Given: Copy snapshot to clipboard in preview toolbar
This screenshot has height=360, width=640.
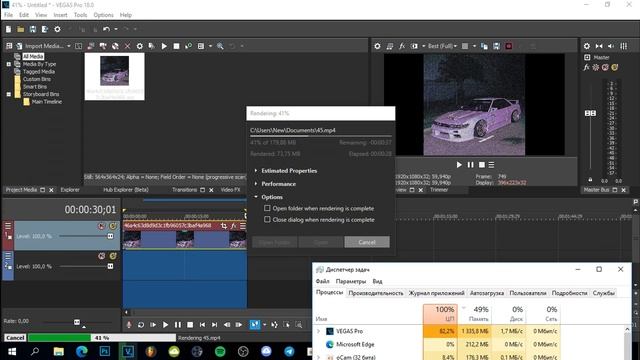Looking at the screenshot, I should [484, 46].
